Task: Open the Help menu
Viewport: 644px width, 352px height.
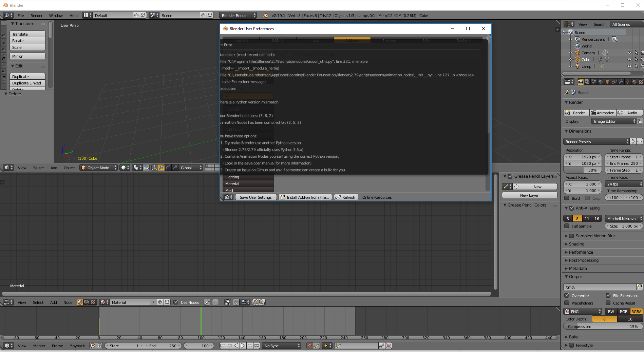Action: [73, 16]
